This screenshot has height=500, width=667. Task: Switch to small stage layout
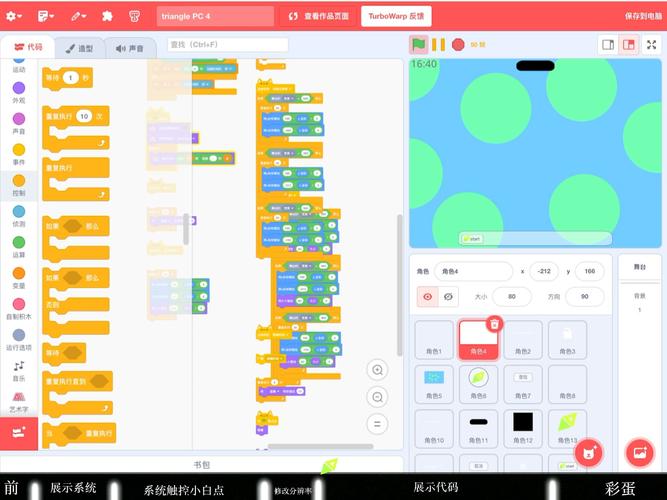point(608,45)
